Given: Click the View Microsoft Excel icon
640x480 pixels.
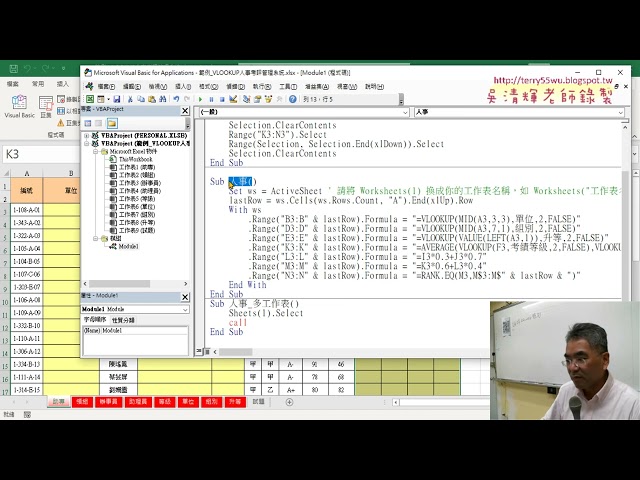Looking at the screenshot, I should coord(88,99).
